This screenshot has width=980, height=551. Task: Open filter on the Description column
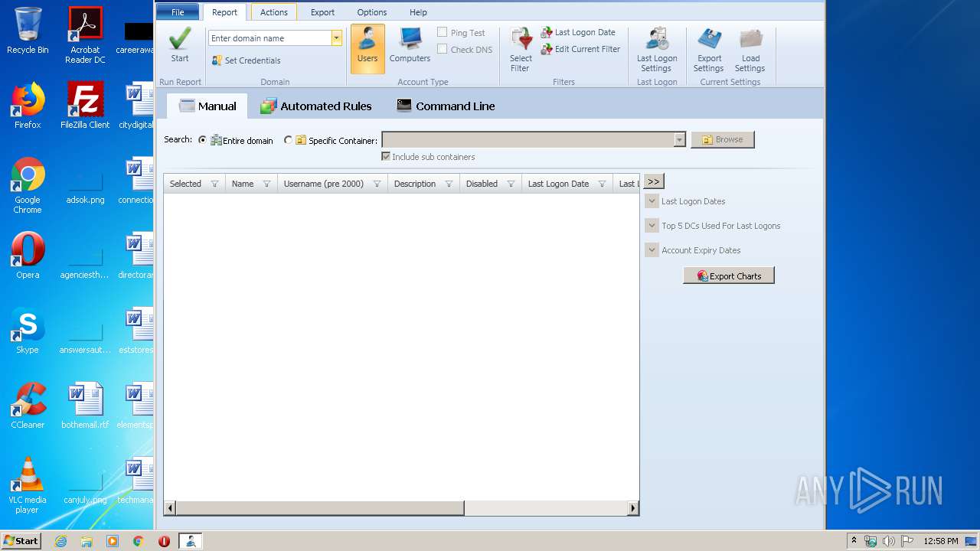(449, 184)
